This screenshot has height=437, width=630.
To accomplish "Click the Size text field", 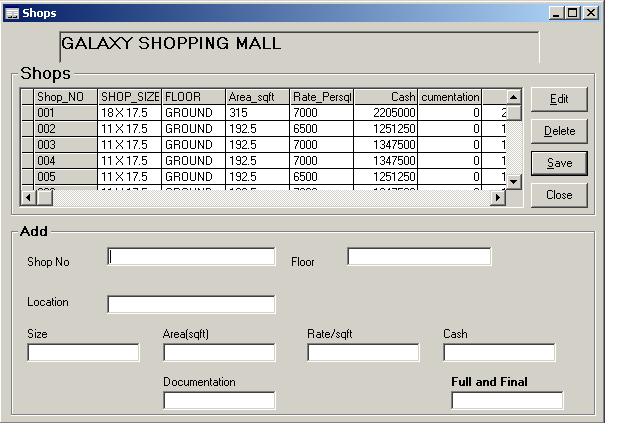I will (x=83, y=353).
